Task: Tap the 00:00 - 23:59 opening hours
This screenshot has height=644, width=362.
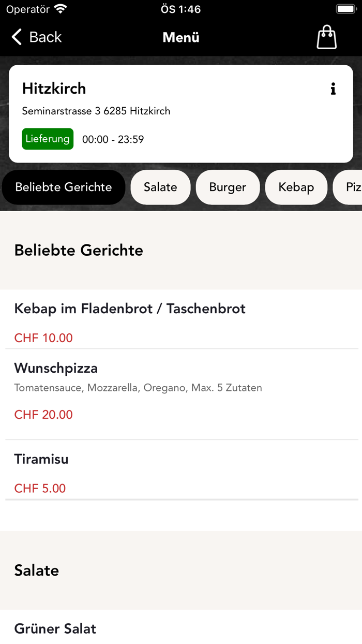Action: 112,139
